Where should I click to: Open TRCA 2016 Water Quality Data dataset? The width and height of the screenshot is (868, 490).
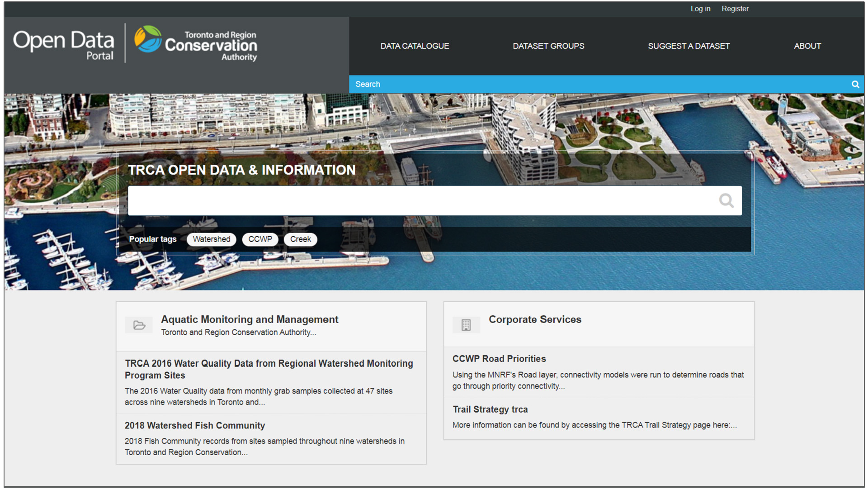269,369
